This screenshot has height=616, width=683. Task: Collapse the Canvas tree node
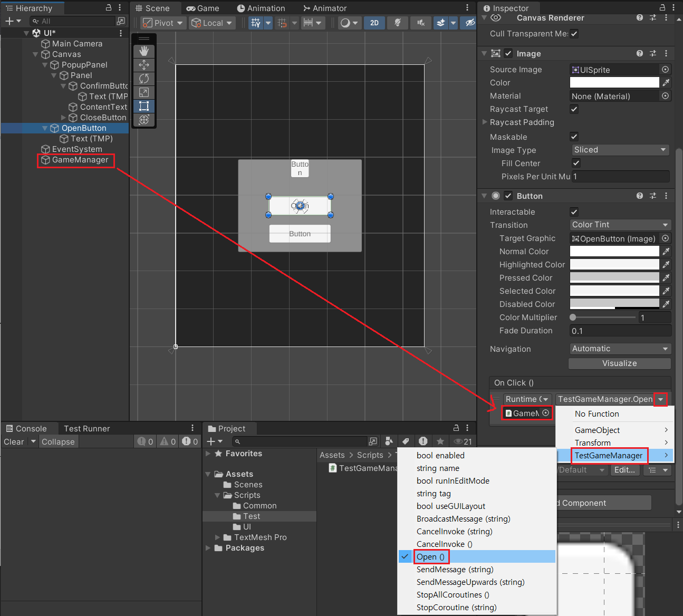tap(35, 54)
